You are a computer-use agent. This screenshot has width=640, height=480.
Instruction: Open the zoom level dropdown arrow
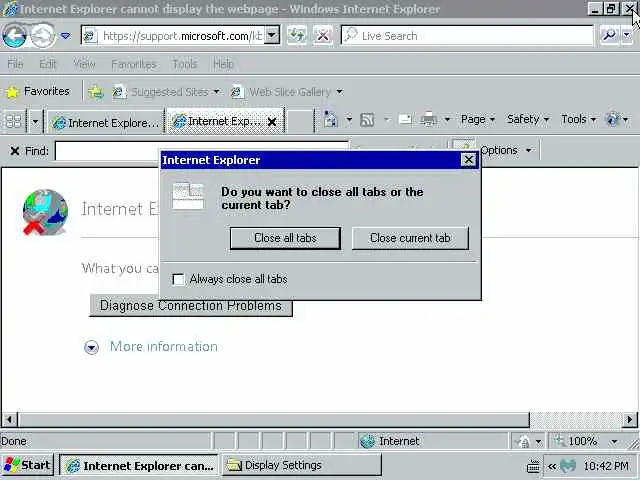pos(614,441)
